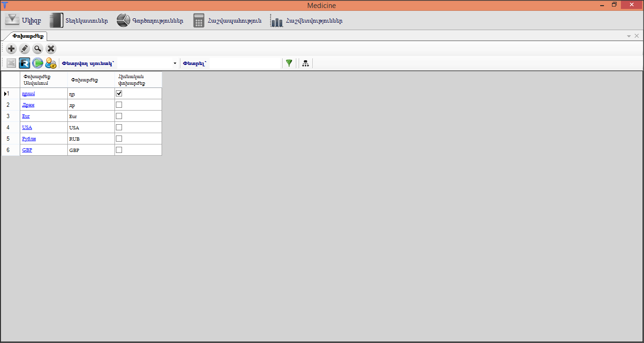Select row header number 4
Image resolution: width=644 pixels, height=343 pixels.
[x=11, y=128]
